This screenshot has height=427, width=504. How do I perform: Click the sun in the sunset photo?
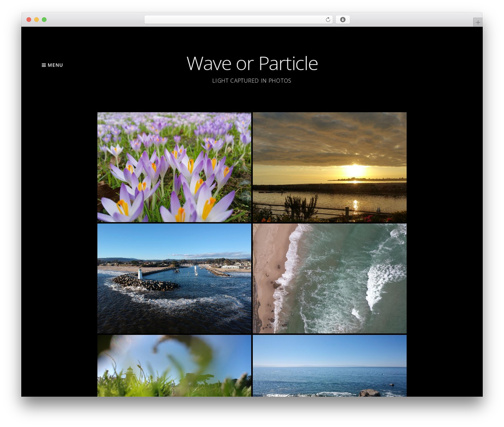click(x=354, y=171)
